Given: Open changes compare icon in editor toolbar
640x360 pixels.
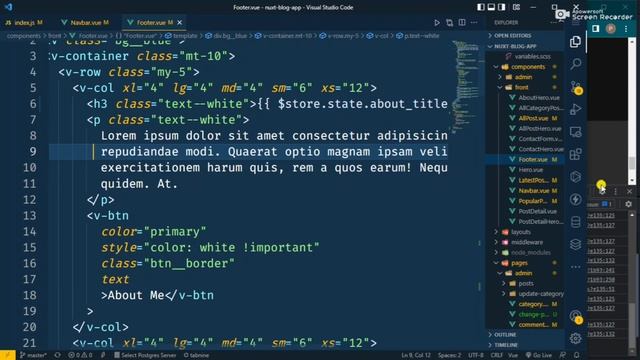Looking at the screenshot, I should point(449,23).
